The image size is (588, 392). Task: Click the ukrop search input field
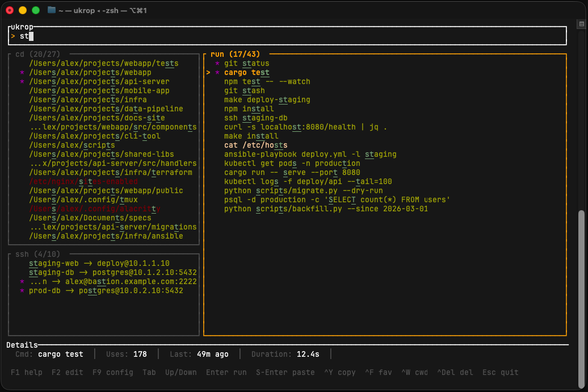287,36
